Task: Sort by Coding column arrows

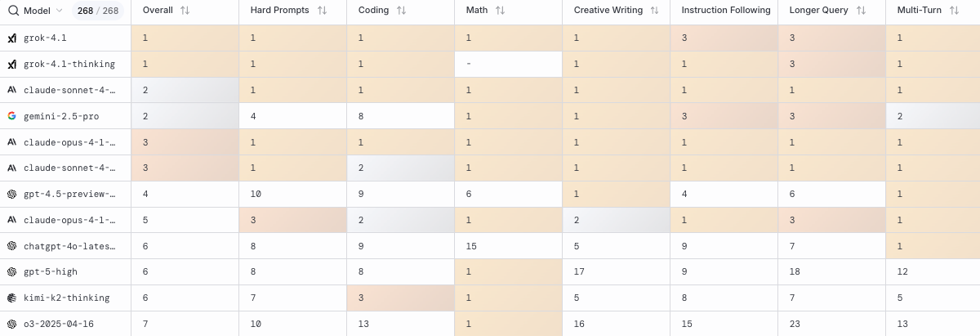Action: pos(401,11)
